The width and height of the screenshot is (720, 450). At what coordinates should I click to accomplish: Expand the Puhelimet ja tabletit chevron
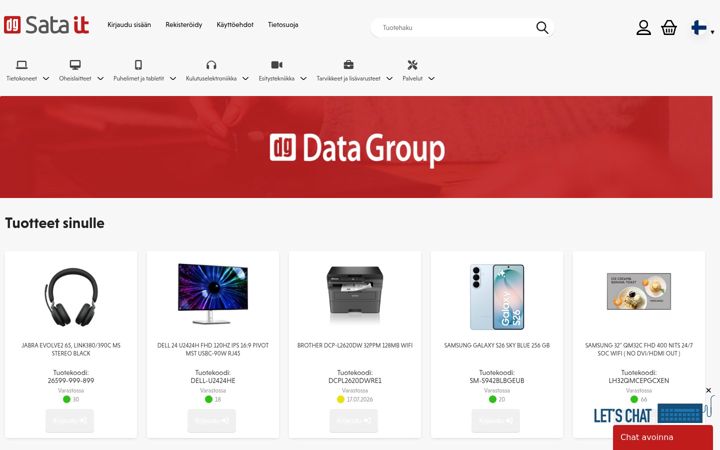(x=173, y=79)
